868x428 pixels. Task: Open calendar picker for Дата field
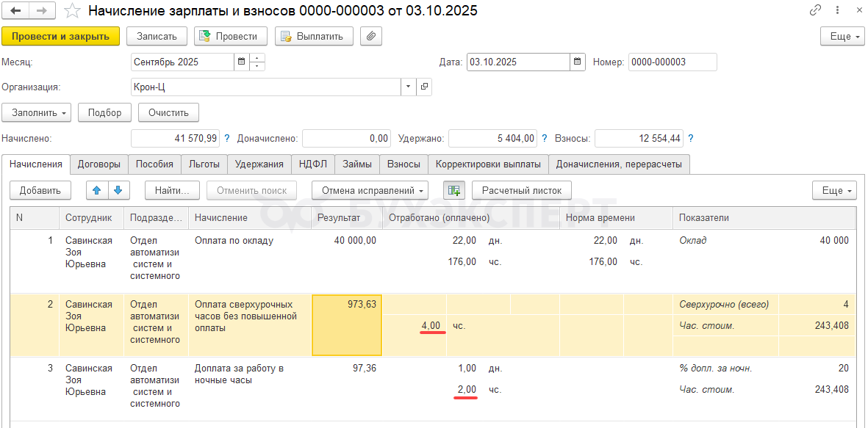click(x=577, y=62)
